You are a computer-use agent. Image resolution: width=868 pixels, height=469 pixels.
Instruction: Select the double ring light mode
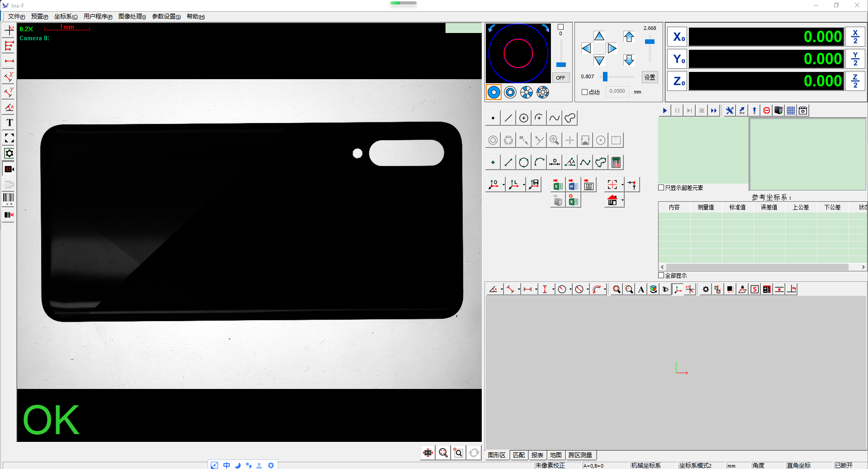tap(510, 92)
